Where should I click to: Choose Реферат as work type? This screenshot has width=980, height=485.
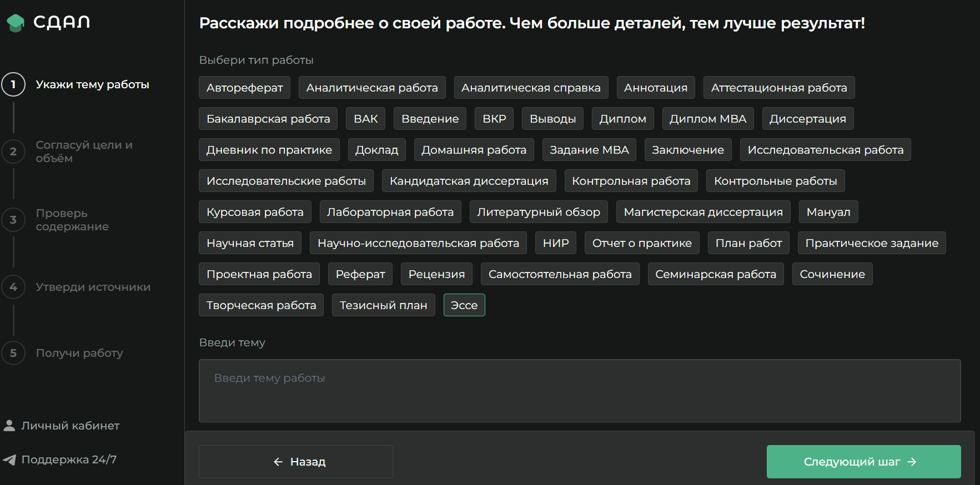click(360, 274)
